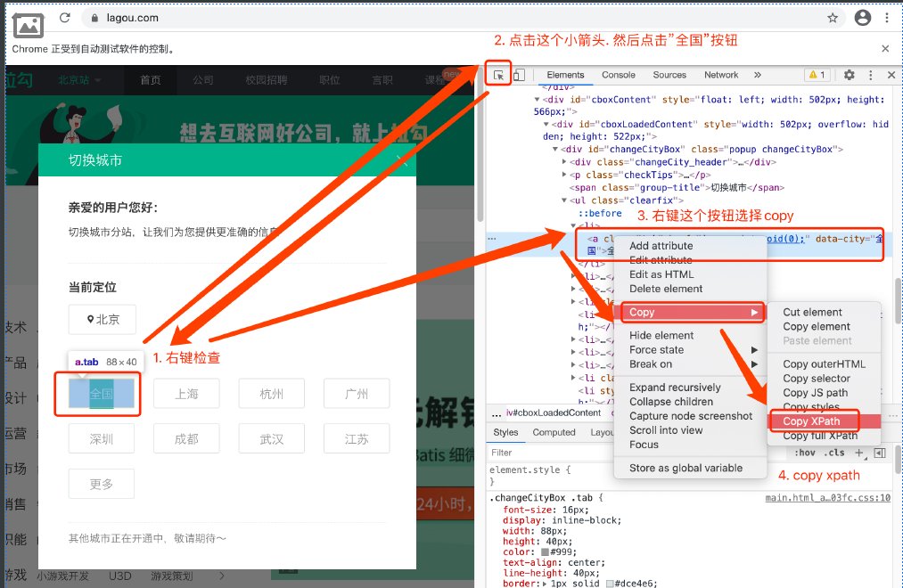Open Chrome's three-dot menu
The image size is (903, 588).
point(887,18)
